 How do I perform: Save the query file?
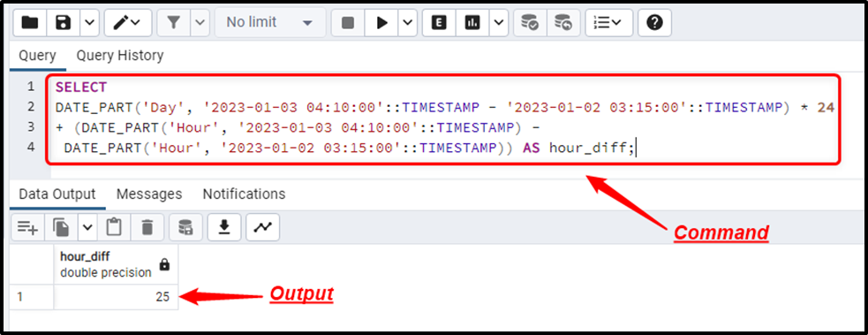(64, 23)
